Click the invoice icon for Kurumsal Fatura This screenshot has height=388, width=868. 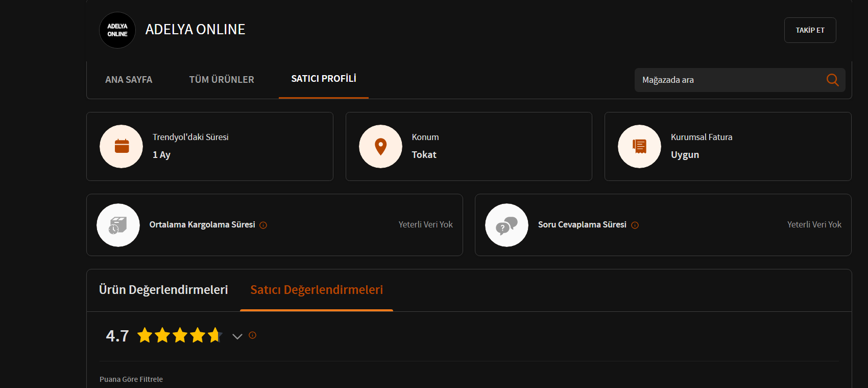[639, 146]
